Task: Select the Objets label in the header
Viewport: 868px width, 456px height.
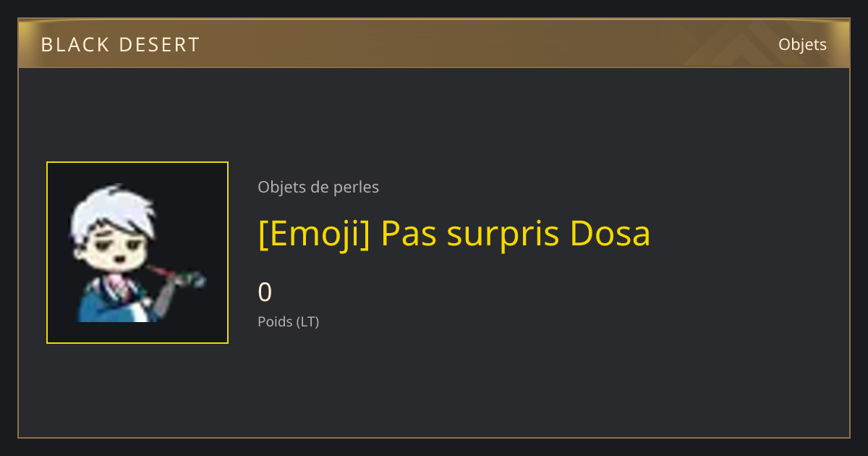Action: (802, 44)
